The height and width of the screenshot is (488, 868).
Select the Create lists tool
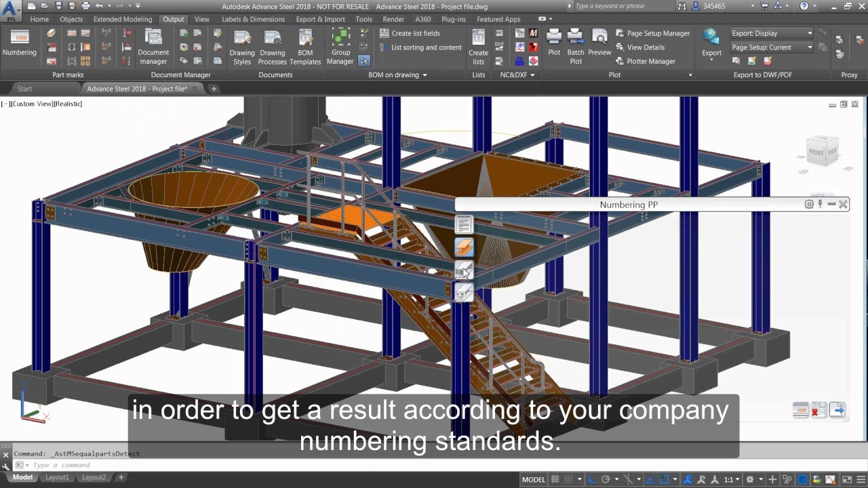478,45
